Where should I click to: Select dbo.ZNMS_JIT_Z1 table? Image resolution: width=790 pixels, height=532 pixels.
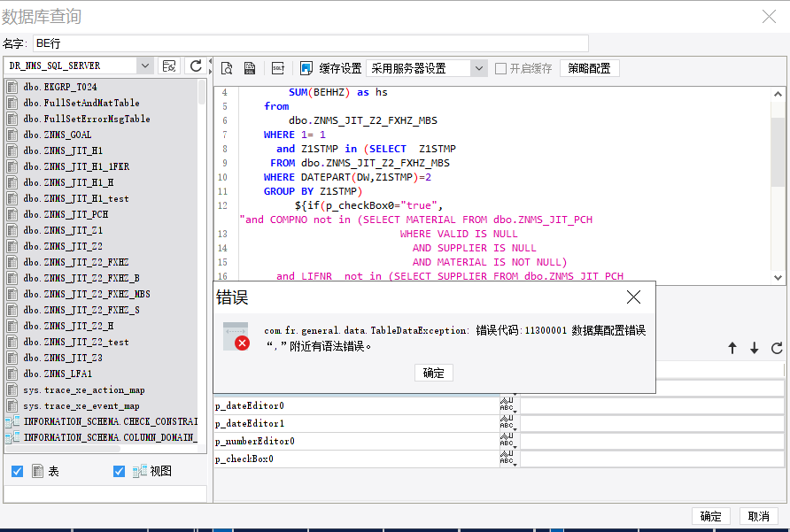pyautogui.click(x=63, y=230)
